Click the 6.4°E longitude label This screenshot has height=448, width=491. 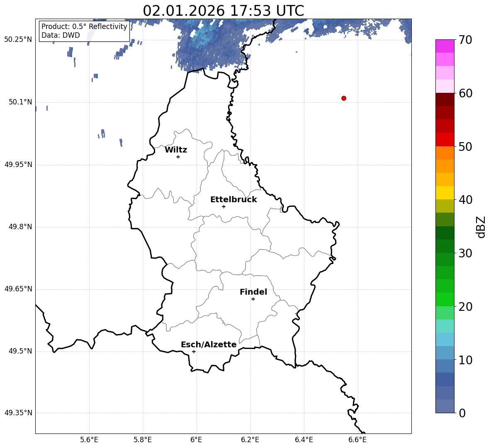click(x=304, y=440)
